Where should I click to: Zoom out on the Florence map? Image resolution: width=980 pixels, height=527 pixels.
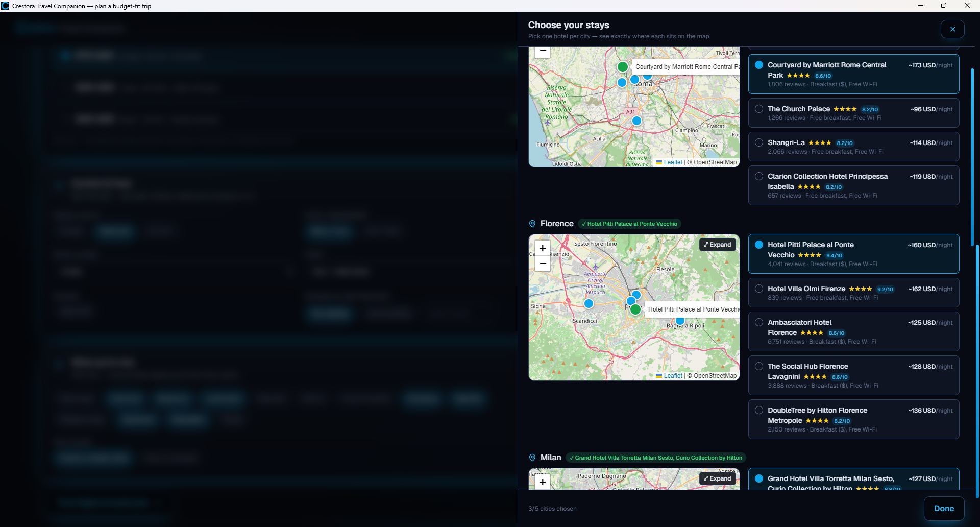[x=543, y=263]
